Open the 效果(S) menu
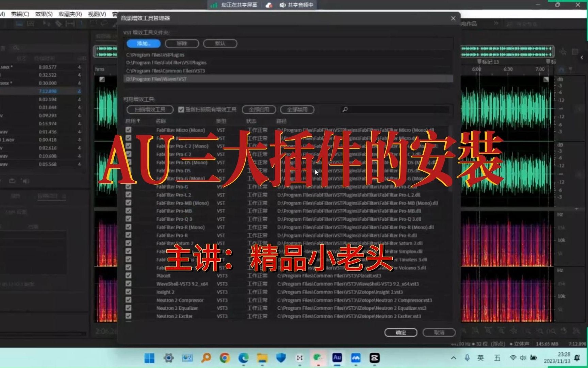 44,14
